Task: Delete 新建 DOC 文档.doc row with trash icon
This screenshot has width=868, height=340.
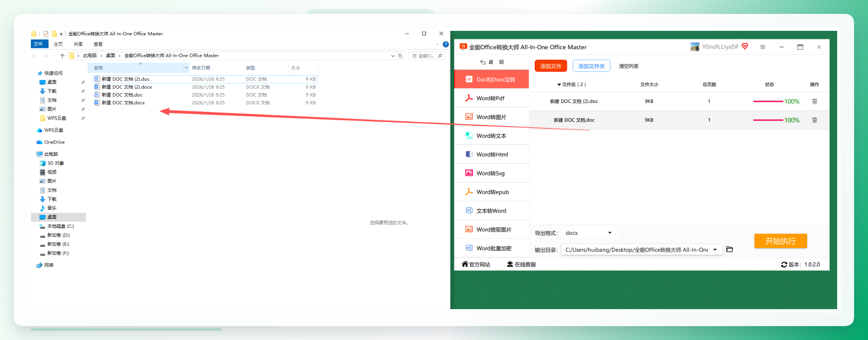Action: [814, 120]
